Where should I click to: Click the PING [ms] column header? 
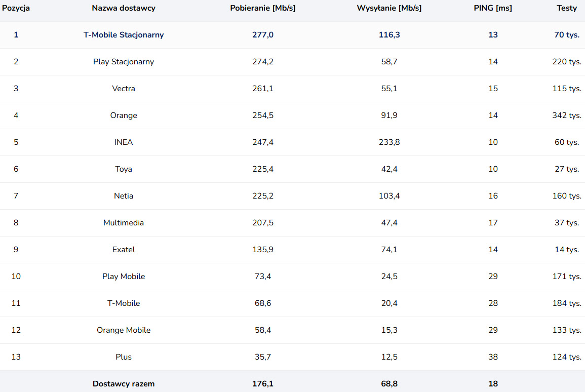click(493, 8)
